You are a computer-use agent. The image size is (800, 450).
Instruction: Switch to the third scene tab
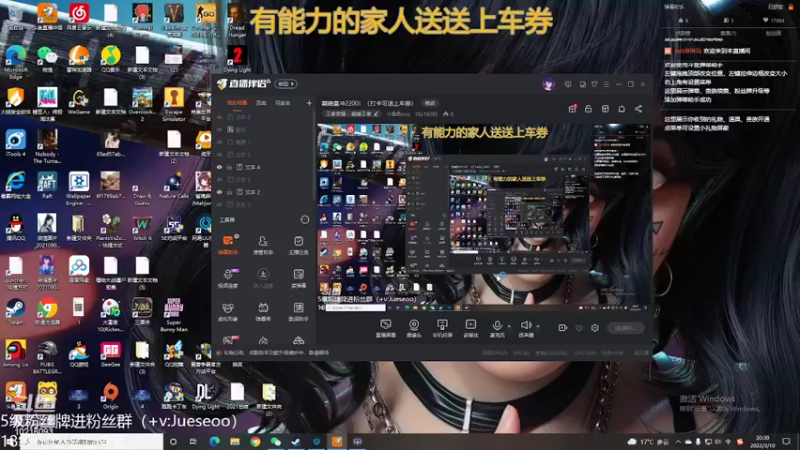[x=283, y=103]
